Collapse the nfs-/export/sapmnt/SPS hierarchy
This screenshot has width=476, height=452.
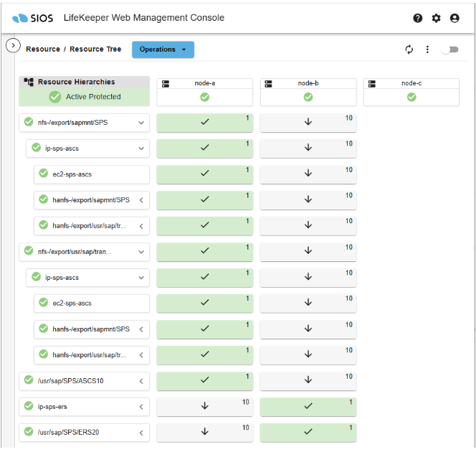coord(141,123)
